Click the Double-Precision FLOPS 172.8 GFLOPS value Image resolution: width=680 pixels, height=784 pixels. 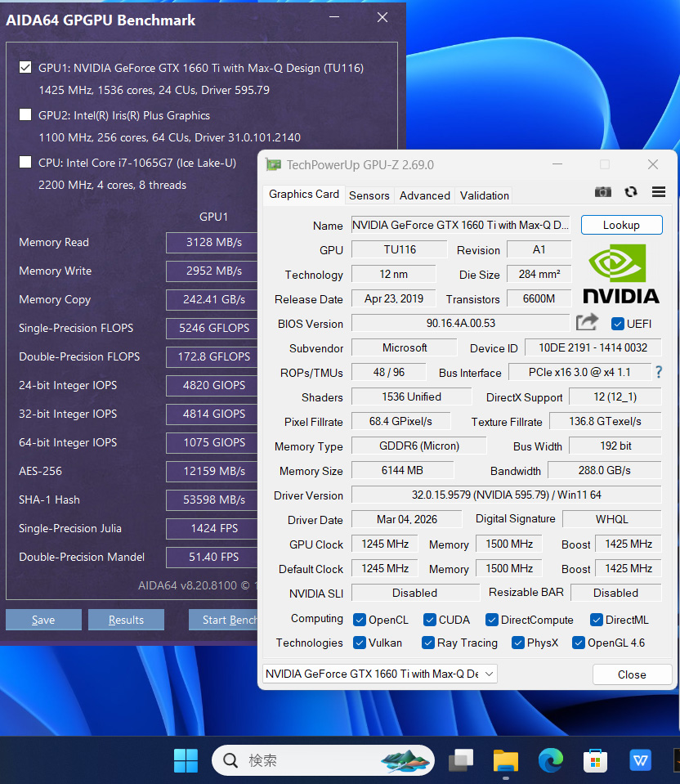(212, 356)
